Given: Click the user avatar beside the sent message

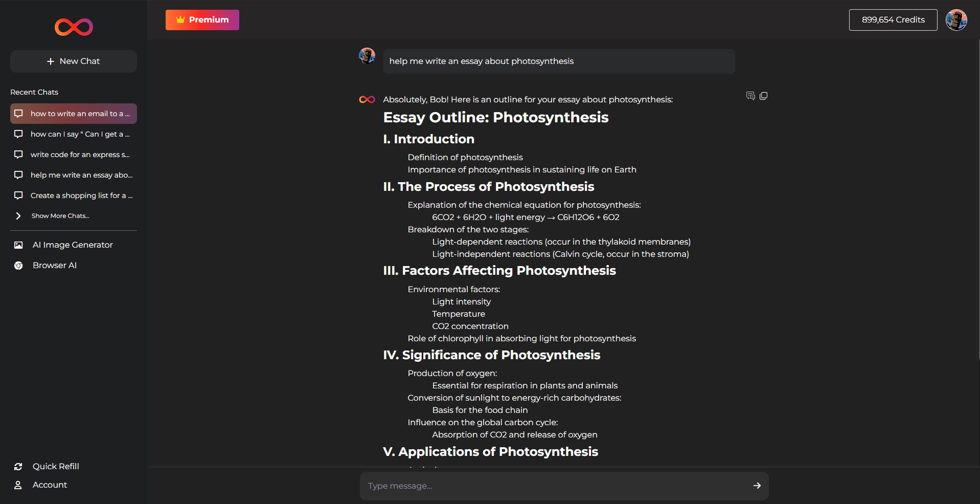Looking at the screenshot, I should 367,55.
